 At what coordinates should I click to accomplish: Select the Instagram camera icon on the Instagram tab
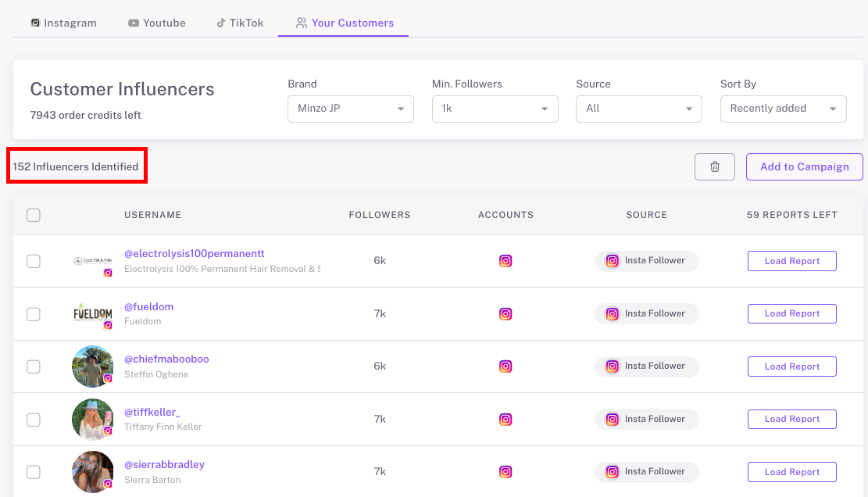(36, 23)
